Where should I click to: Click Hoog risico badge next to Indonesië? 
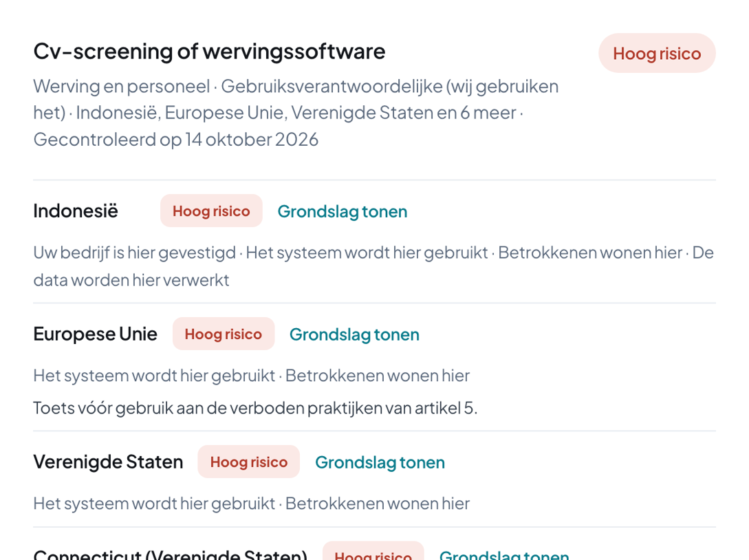tap(211, 211)
